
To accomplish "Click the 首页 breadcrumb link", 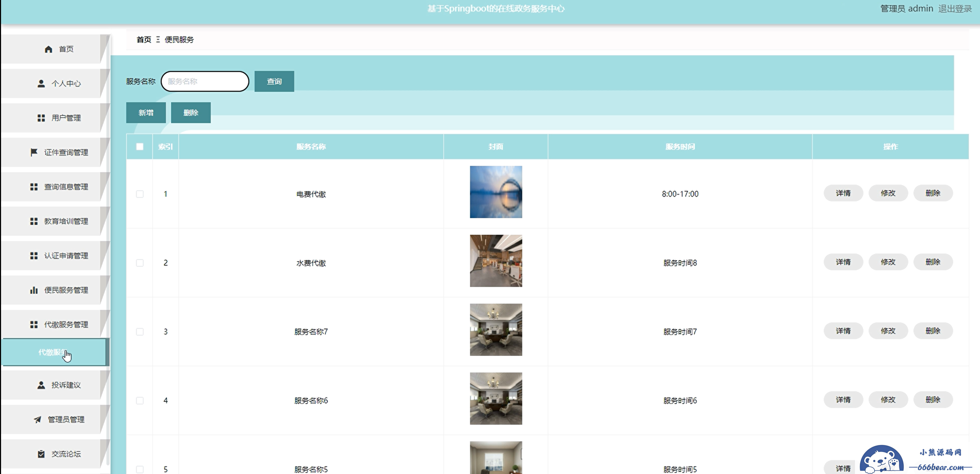I will tap(144, 39).
